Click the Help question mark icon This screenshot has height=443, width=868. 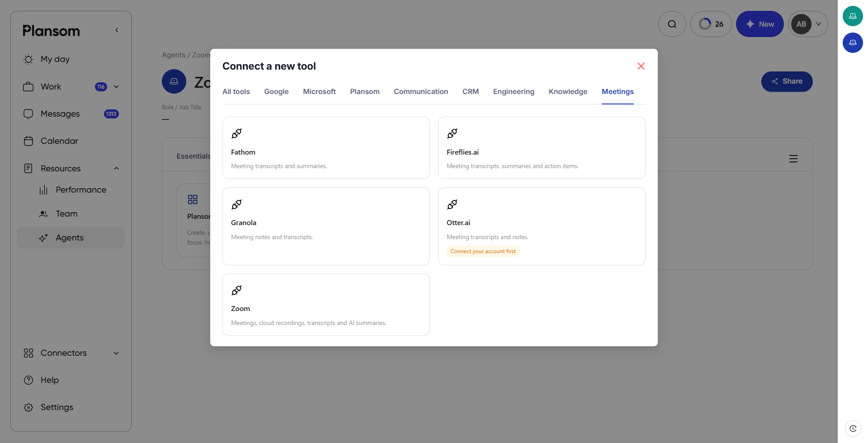tap(28, 380)
